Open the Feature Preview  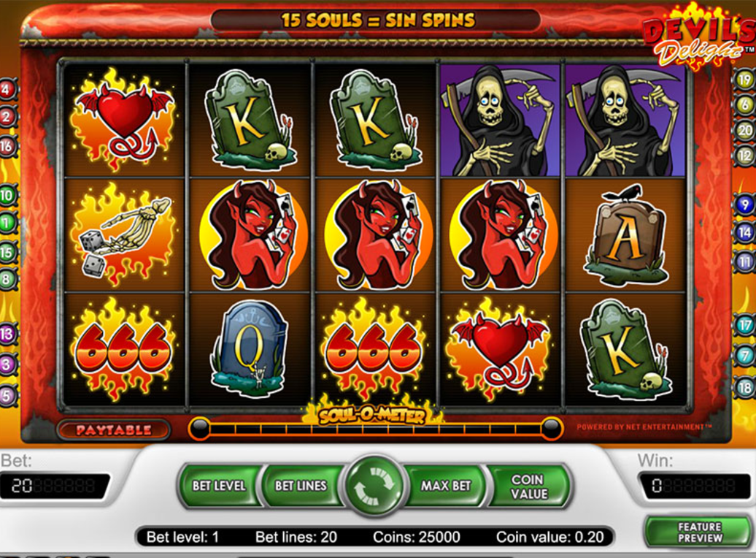click(x=700, y=532)
